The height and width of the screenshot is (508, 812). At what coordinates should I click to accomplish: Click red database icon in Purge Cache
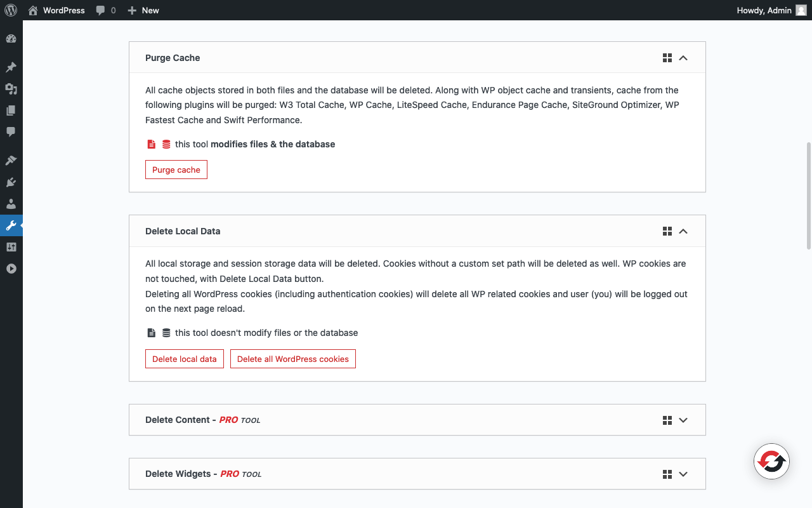coord(166,144)
